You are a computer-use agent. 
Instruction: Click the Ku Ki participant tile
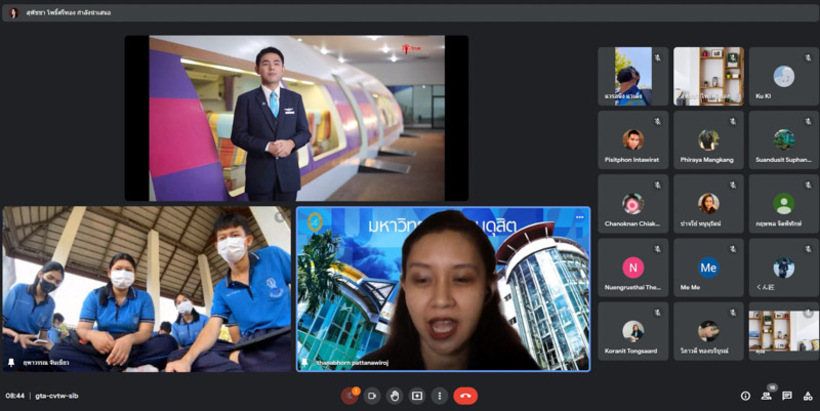(783, 77)
